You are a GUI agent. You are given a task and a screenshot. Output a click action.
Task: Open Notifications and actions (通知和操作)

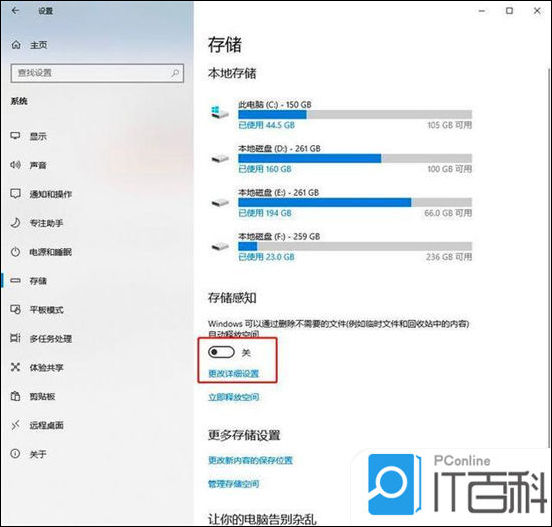click(x=51, y=194)
